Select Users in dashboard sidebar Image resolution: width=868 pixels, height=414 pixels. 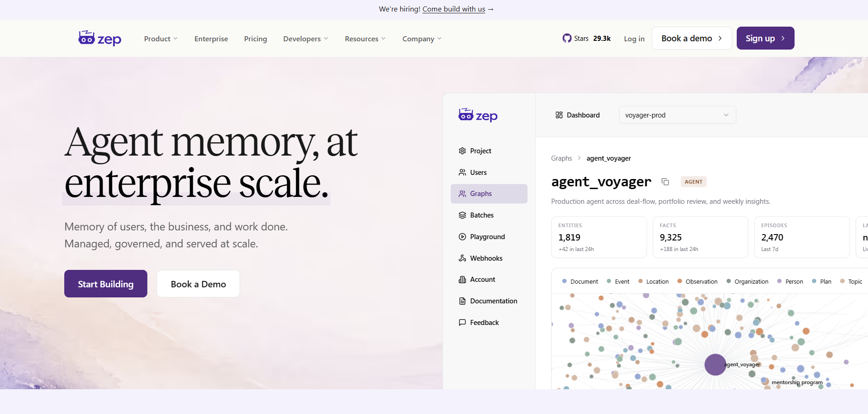(489, 173)
